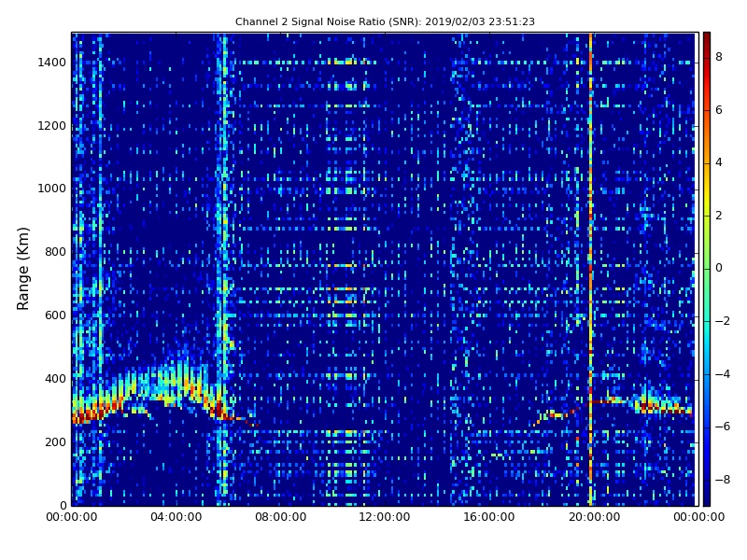Click the colorbar label 0
The height and width of the screenshot is (560, 747).
(x=719, y=268)
